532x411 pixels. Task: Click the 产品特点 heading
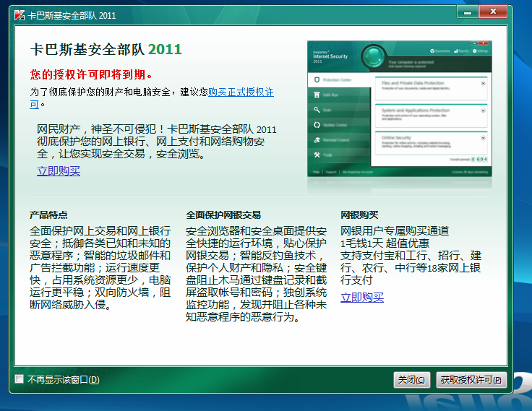pyautogui.click(x=48, y=215)
